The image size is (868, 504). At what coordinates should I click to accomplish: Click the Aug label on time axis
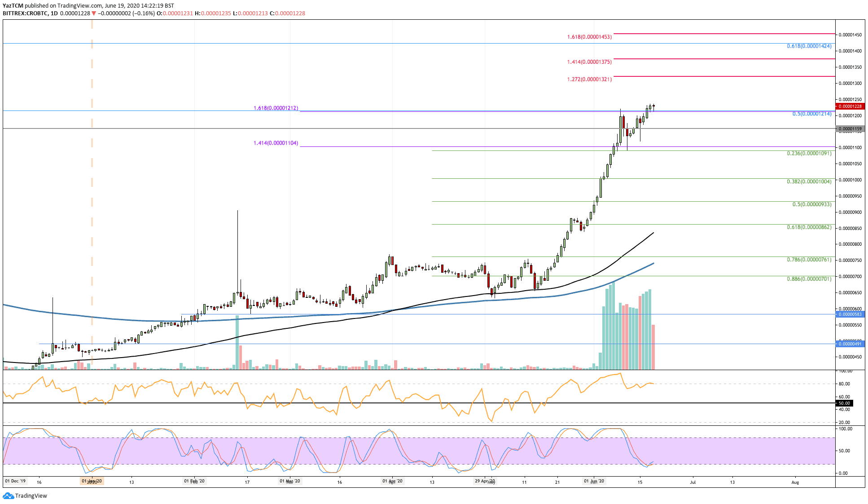[x=795, y=482]
